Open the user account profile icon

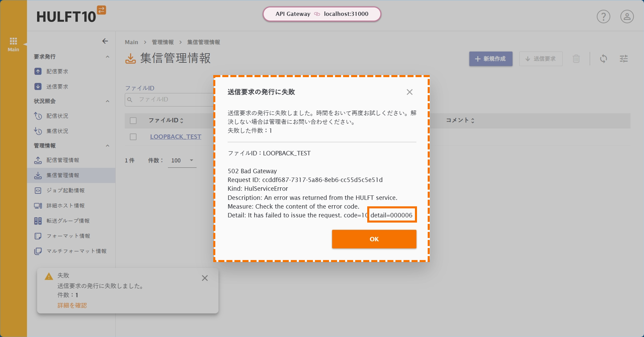627,17
